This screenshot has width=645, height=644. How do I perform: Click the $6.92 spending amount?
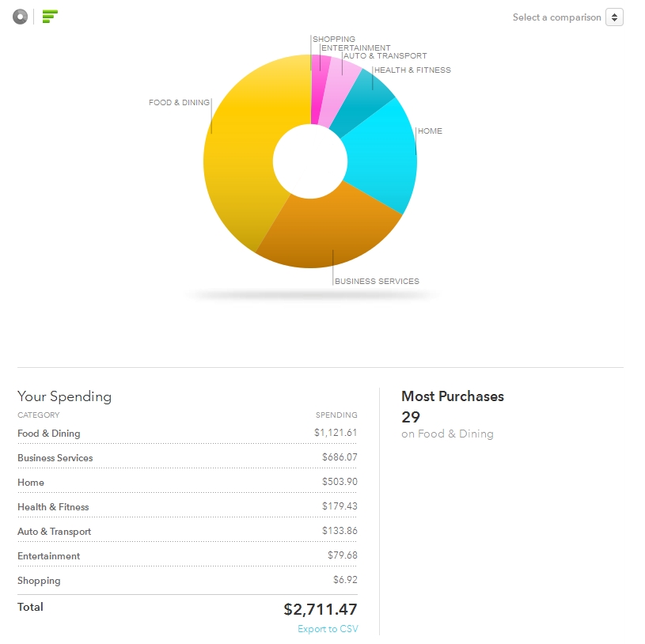point(345,579)
